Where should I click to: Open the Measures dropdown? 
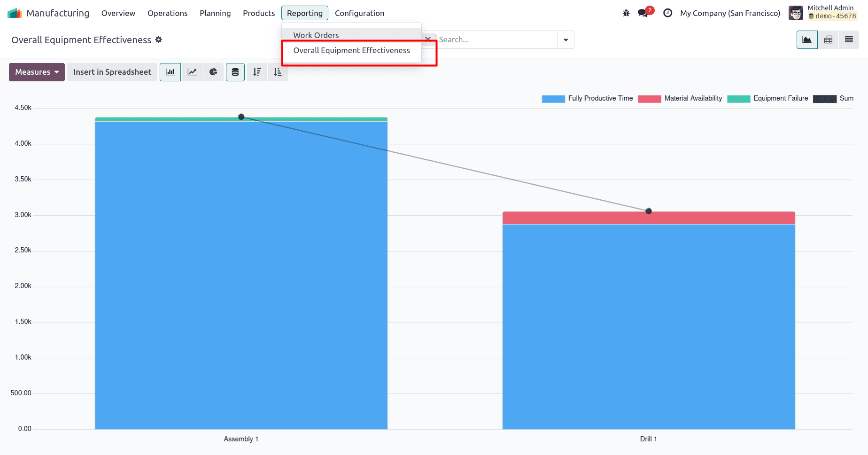(36, 72)
